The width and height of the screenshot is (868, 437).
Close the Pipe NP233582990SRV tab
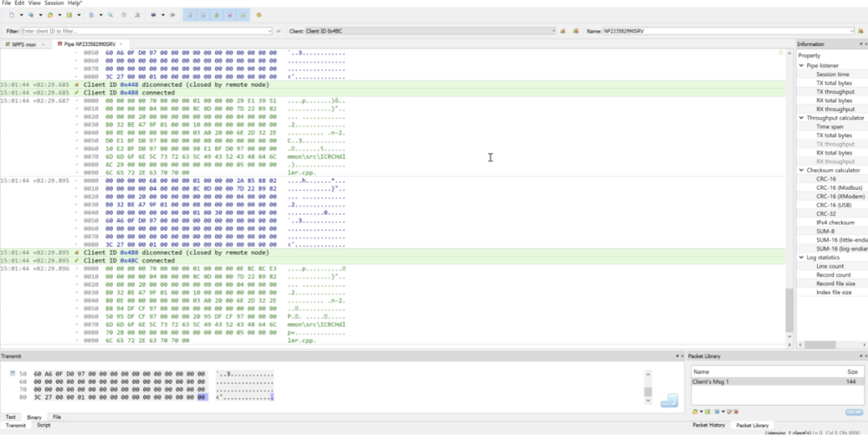pos(121,44)
